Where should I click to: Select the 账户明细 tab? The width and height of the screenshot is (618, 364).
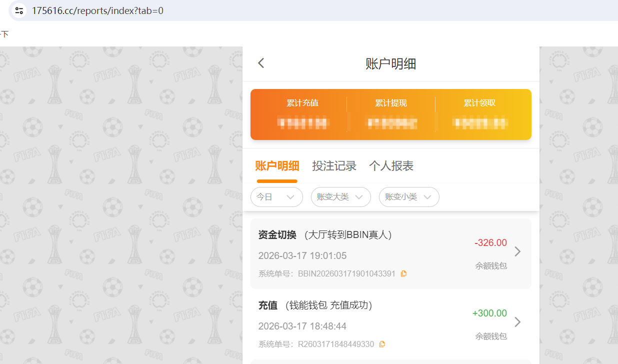(x=277, y=165)
